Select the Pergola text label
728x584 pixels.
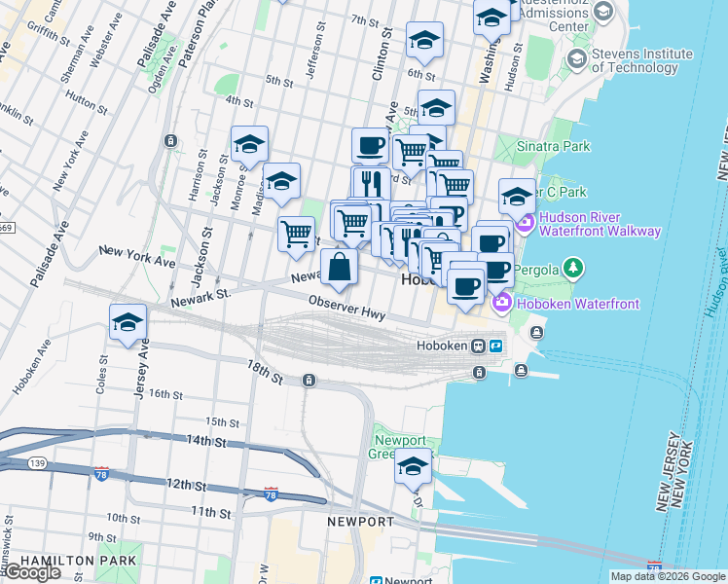click(536, 271)
